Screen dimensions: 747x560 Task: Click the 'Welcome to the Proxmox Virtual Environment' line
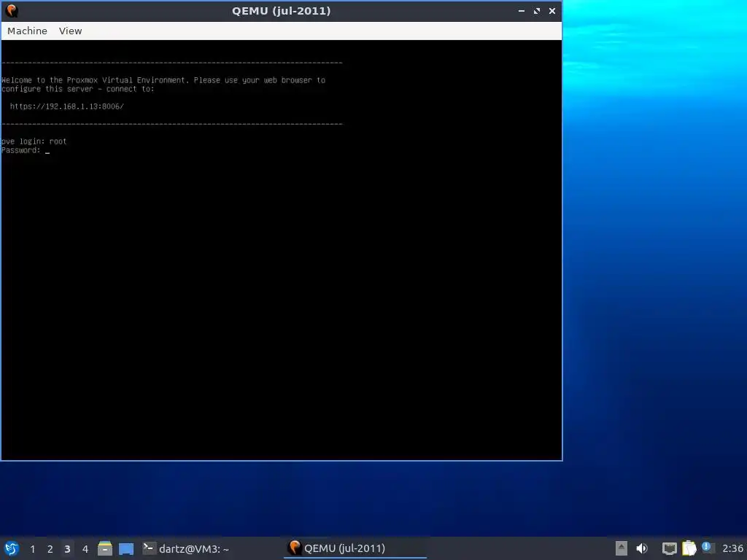point(163,80)
